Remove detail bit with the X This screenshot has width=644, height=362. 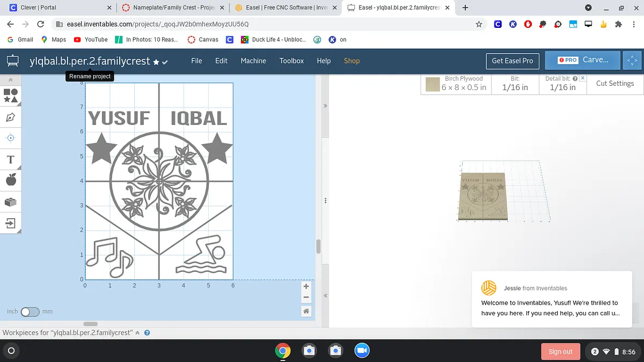tap(583, 78)
